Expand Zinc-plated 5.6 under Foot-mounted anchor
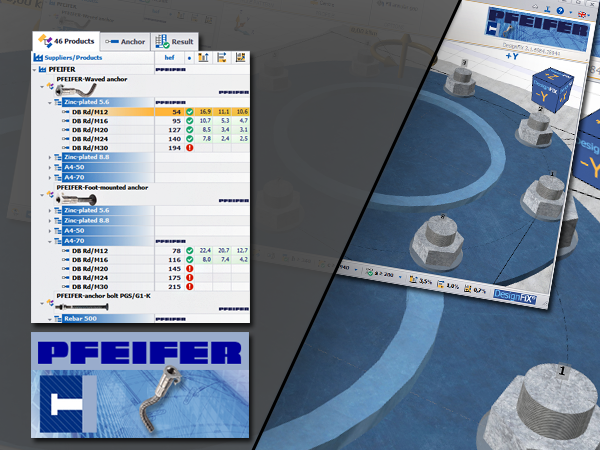The height and width of the screenshot is (450, 600). click(50, 210)
